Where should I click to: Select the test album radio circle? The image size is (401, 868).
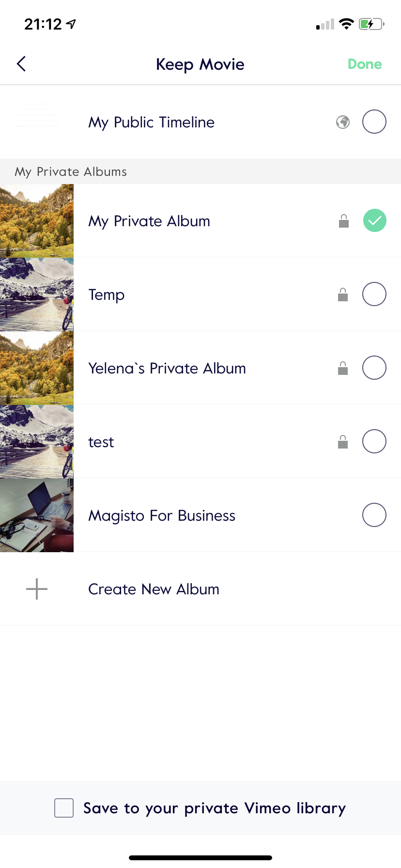click(x=374, y=441)
